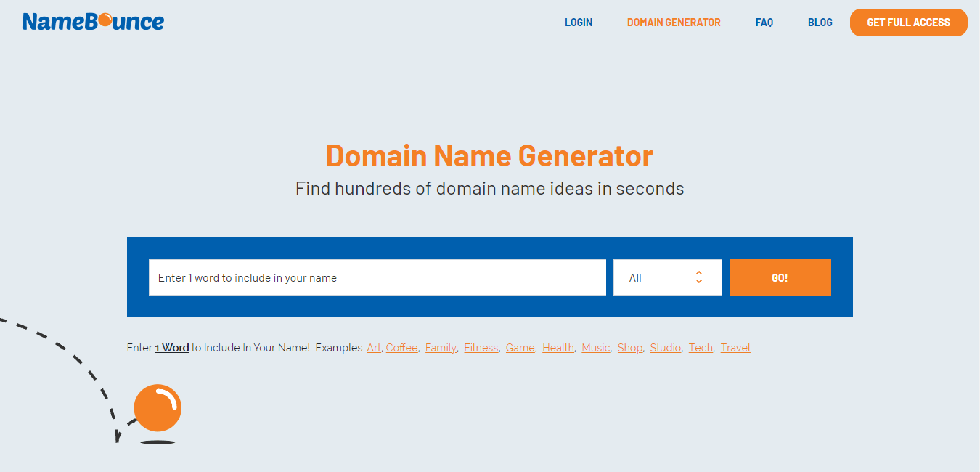Pick the Game example link
Viewport: 980px width, 472px height.
click(x=520, y=348)
